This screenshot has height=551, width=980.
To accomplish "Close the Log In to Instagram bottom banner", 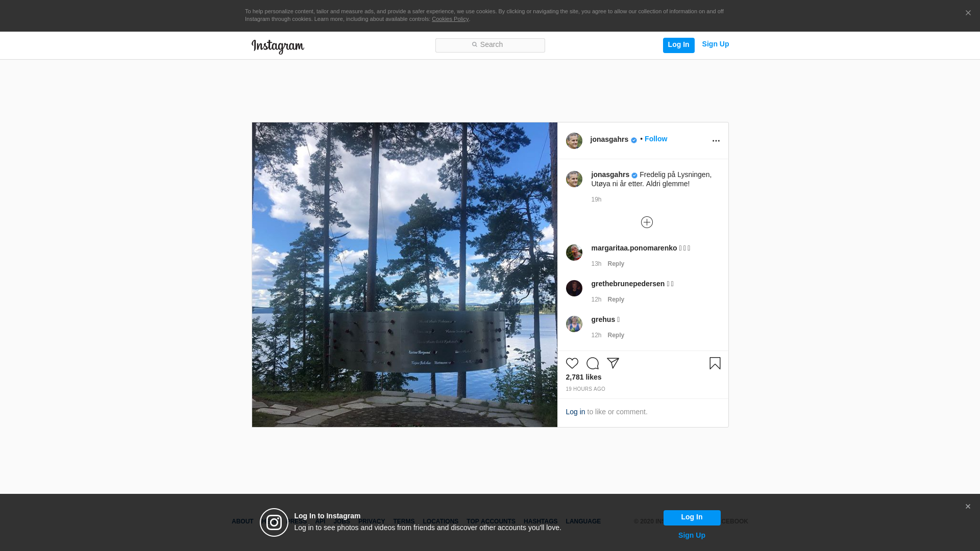I will [968, 507].
